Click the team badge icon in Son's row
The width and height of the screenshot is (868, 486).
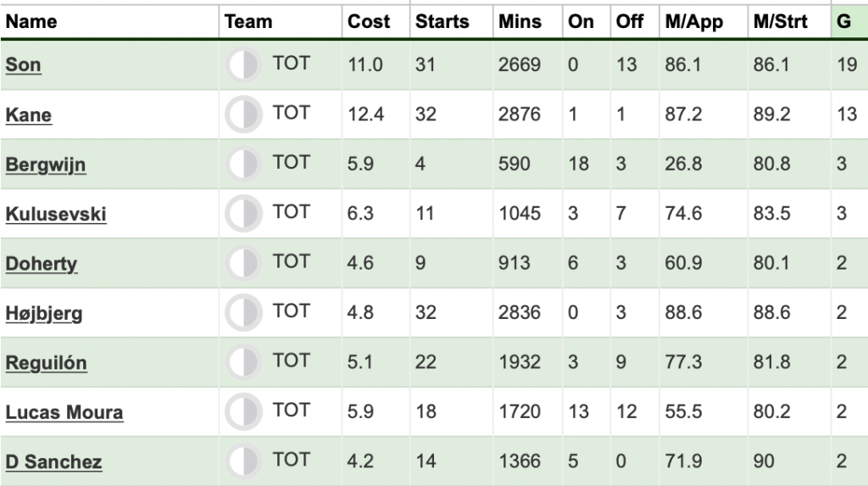243,64
